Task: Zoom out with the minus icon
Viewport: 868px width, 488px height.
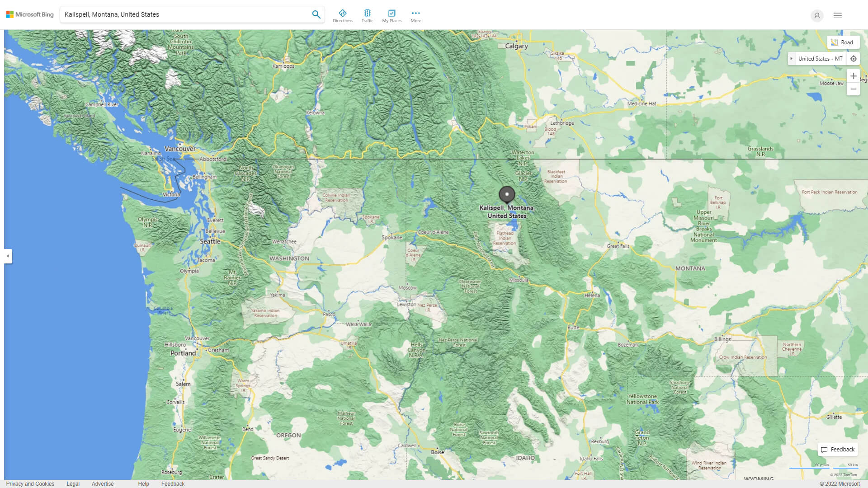Action: point(854,89)
